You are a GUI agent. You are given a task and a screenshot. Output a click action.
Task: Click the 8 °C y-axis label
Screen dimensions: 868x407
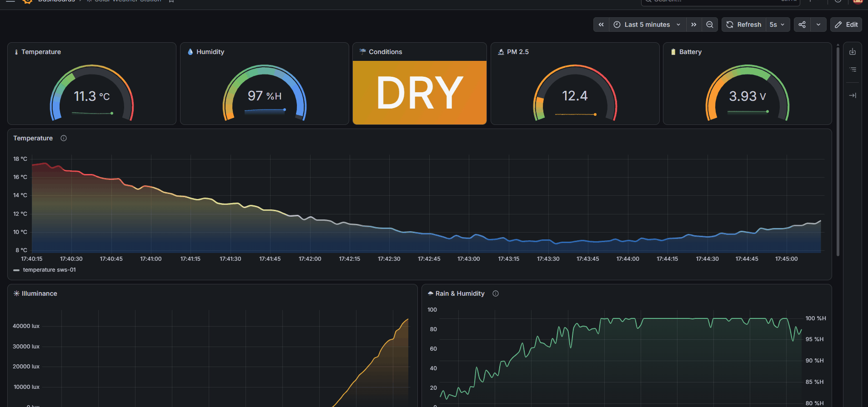click(x=21, y=250)
